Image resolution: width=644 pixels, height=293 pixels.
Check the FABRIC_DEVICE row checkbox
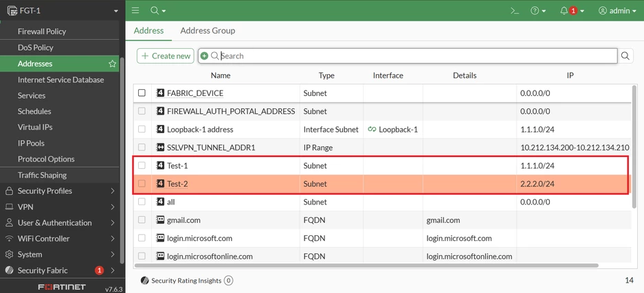(142, 93)
